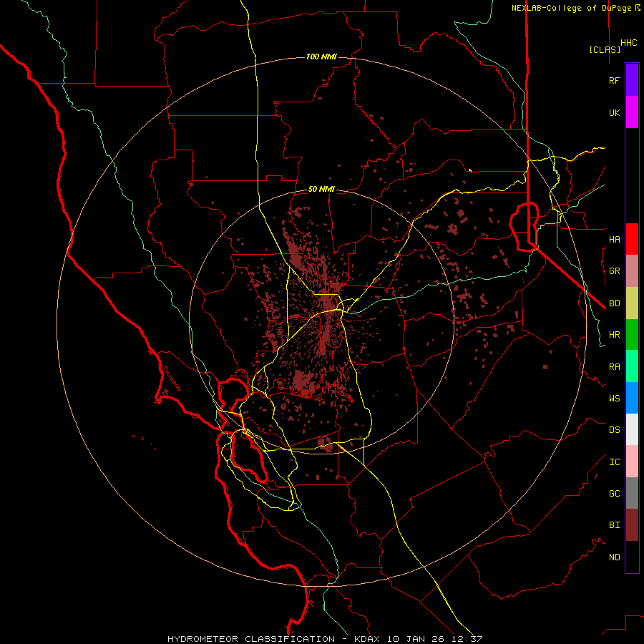Click the WS blue legend swatch
The width and height of the screenshot is (644, 644).
point(632,398)
